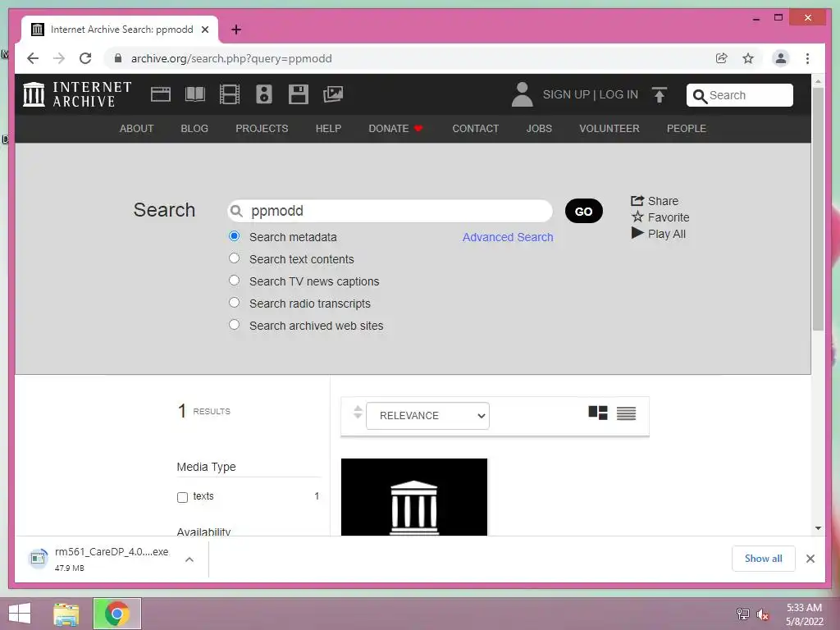The height and width of the screenshot is (630, 840).
Task: Click the rm561_CareDP exe file icon
Action: pyautogui.click(x=38, y=559)
